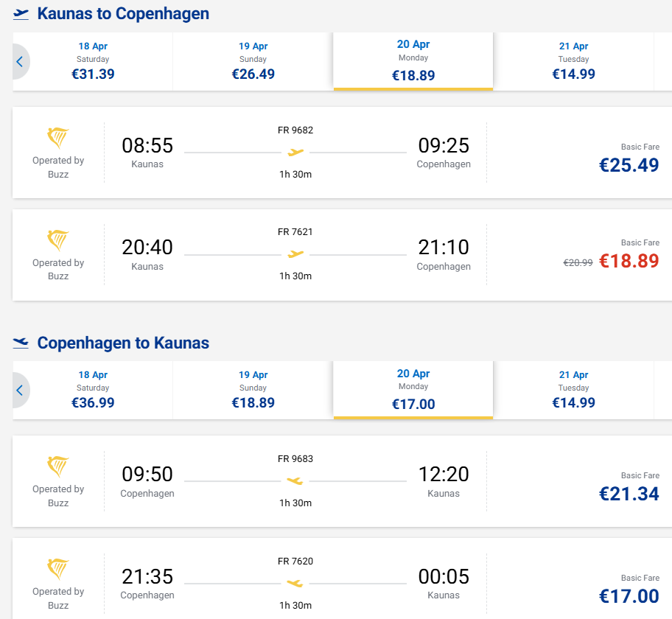Select 18 Apr Saturday return at €36.99

[x=93, y=390]
